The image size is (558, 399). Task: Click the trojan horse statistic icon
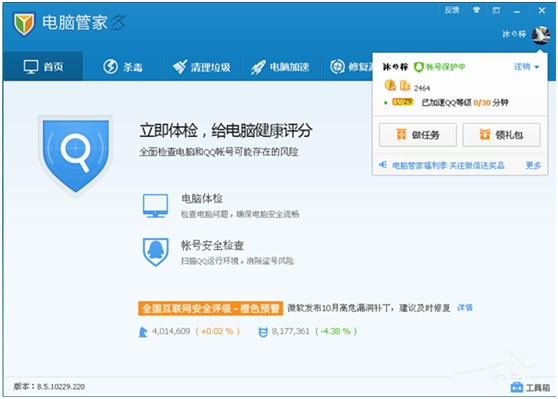143,332
